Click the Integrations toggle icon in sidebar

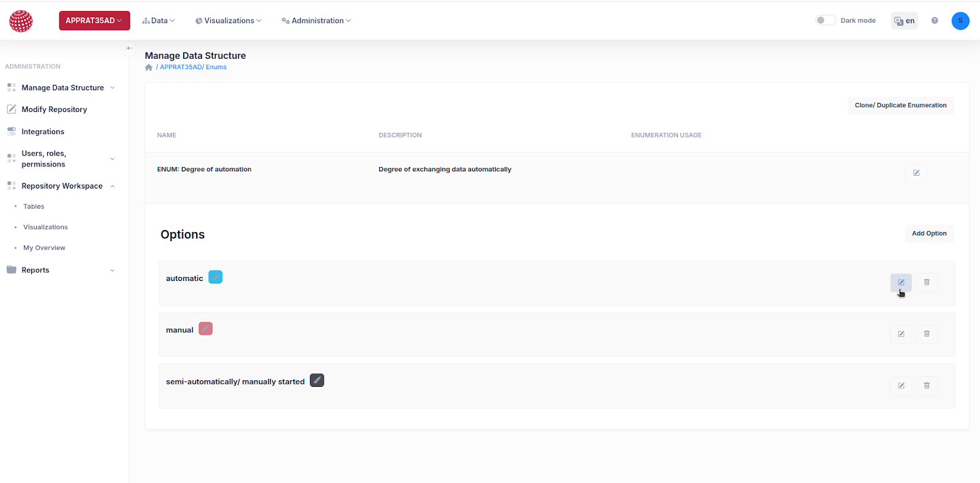point(12,131)
